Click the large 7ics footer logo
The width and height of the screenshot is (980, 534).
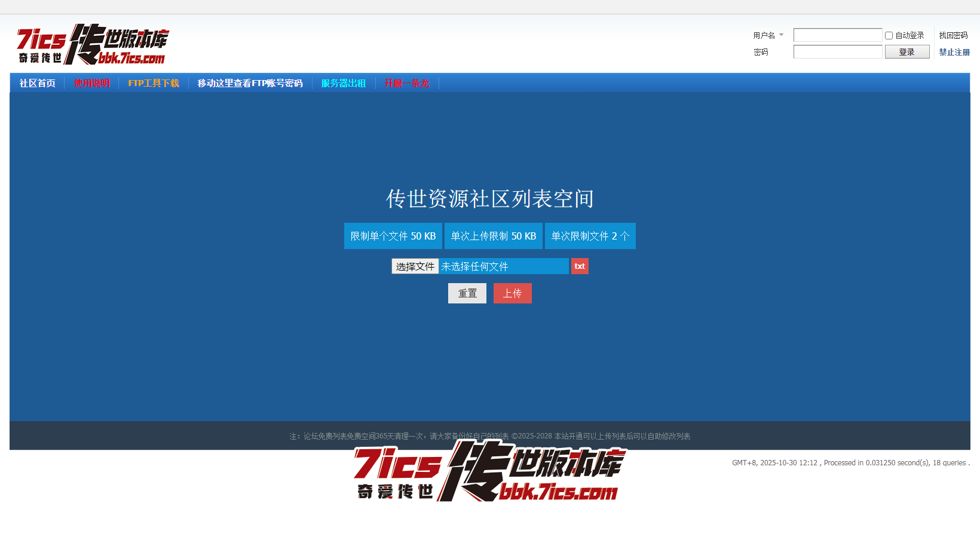(489, 472)
